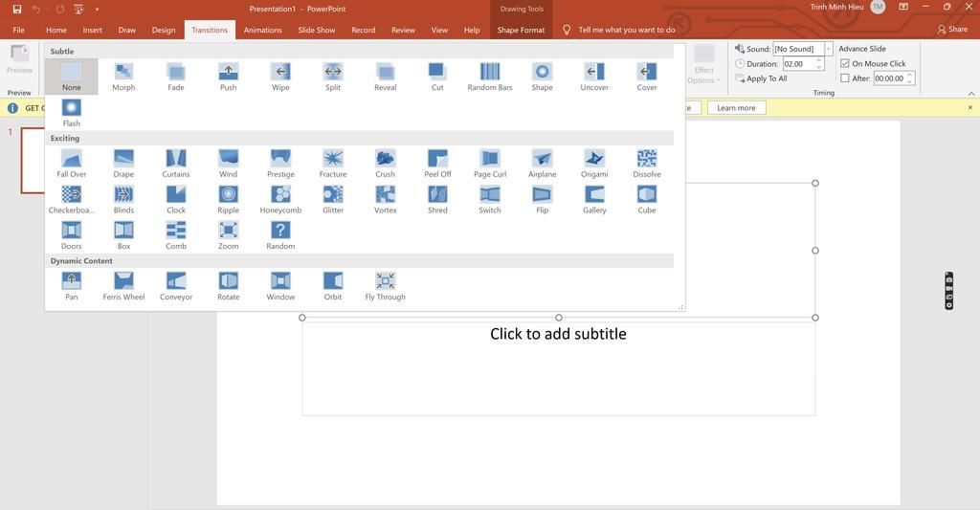Uncheck the On Mouse Click checkbox
This screenshot has width=980, height=510.
(x=845, y=64)
